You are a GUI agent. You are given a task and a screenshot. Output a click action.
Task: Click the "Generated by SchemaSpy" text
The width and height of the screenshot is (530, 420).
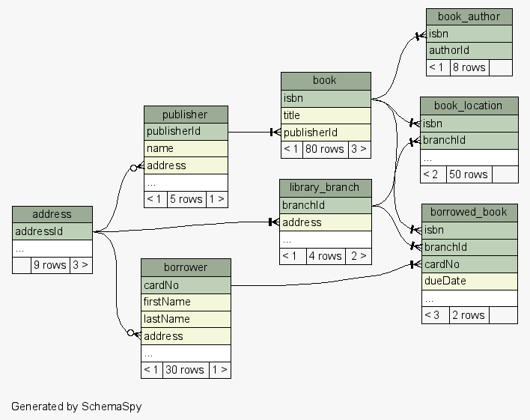click(x=76, y=407)
